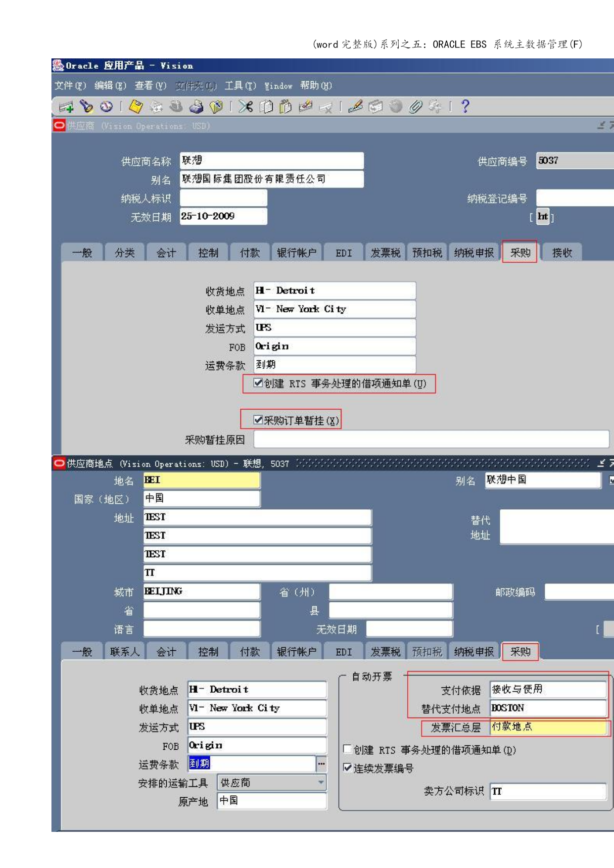
Task: Click the 支付依据 field
Action: point(548,689)
